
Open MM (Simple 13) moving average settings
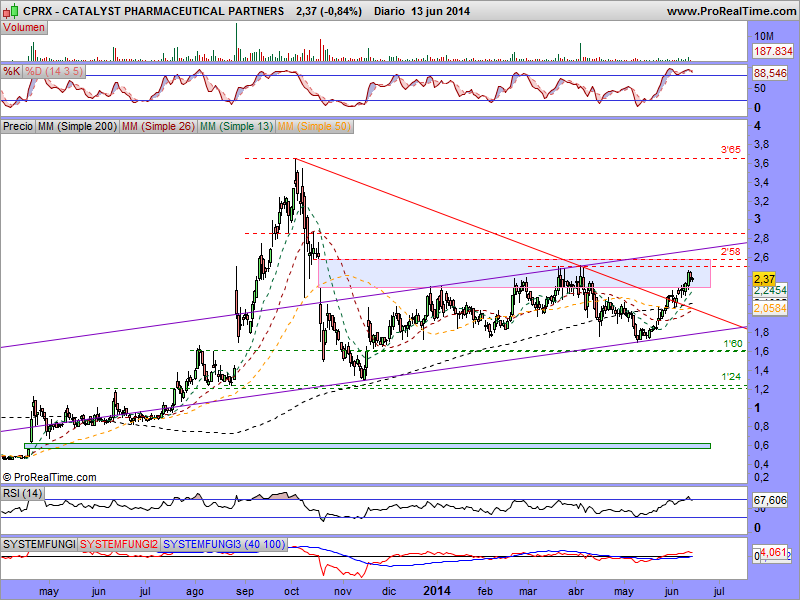(236, 126)
